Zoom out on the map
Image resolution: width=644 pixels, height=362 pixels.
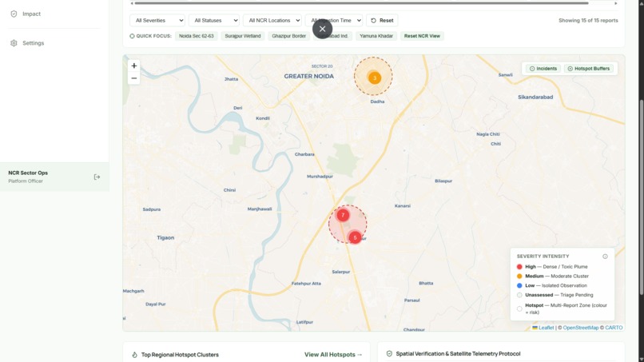[x=134, y=78]
